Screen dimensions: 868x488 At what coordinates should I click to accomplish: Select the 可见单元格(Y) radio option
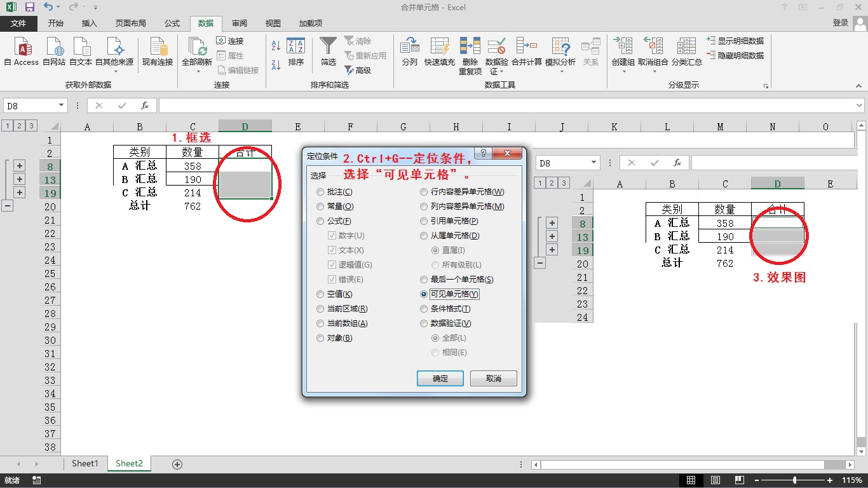(x=450, y=294)
